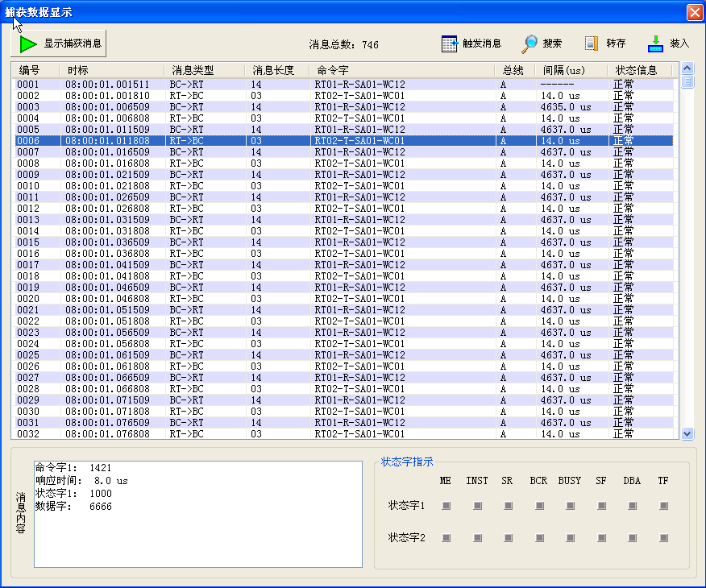This screenshot has height=588, width=706.
Task: Click the magnifying glass 搜索 search icon
Action: (x=531, y=43)
